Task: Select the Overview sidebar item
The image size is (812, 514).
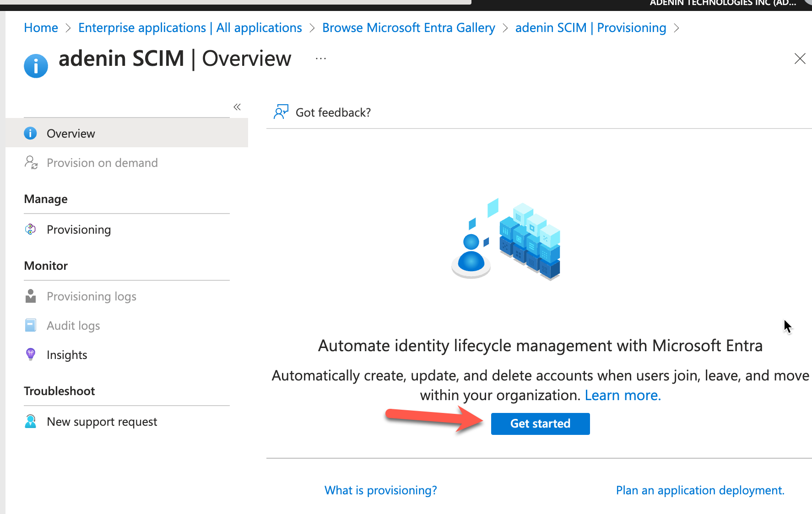Action: [x=71, y=134]
